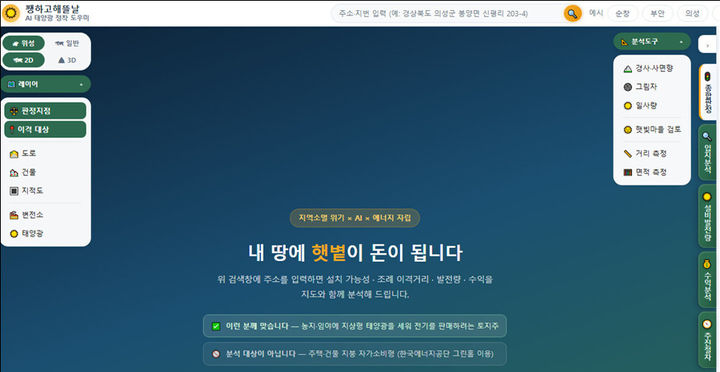The width and height of the screenshot is (720, 372).
Task: Collapse the 레이어 layer panel header
Action: [46, 84]
